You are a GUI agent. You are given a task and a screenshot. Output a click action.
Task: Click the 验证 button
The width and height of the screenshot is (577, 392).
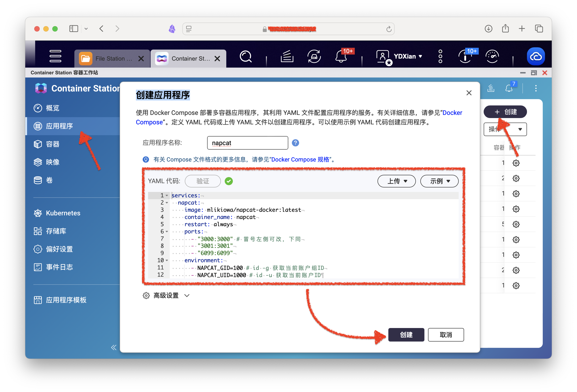203,181
